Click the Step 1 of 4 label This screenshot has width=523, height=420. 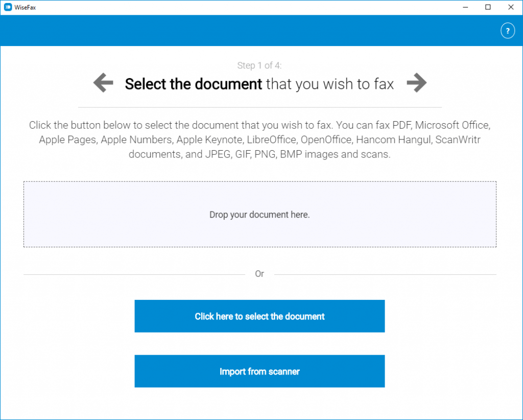[259, 65]
